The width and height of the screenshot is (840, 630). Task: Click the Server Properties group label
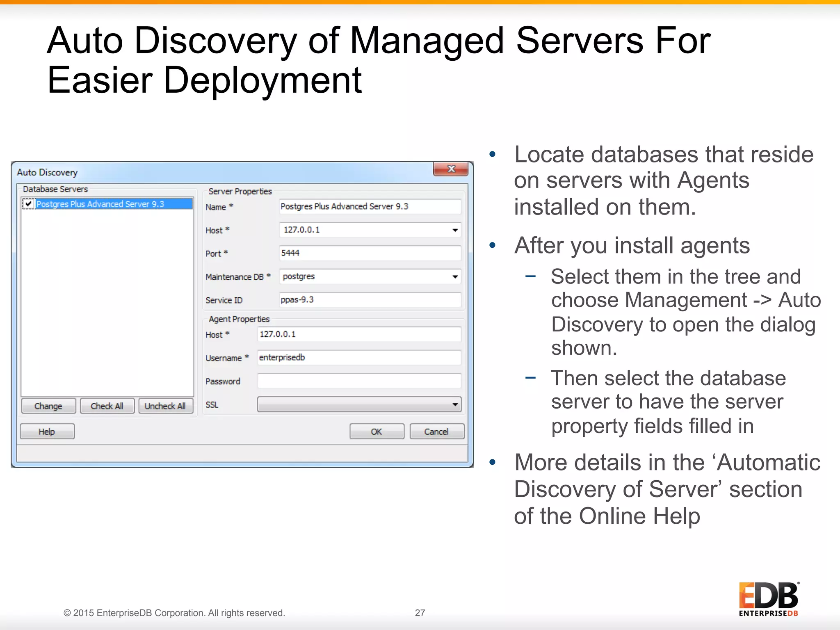pos(240,192)
